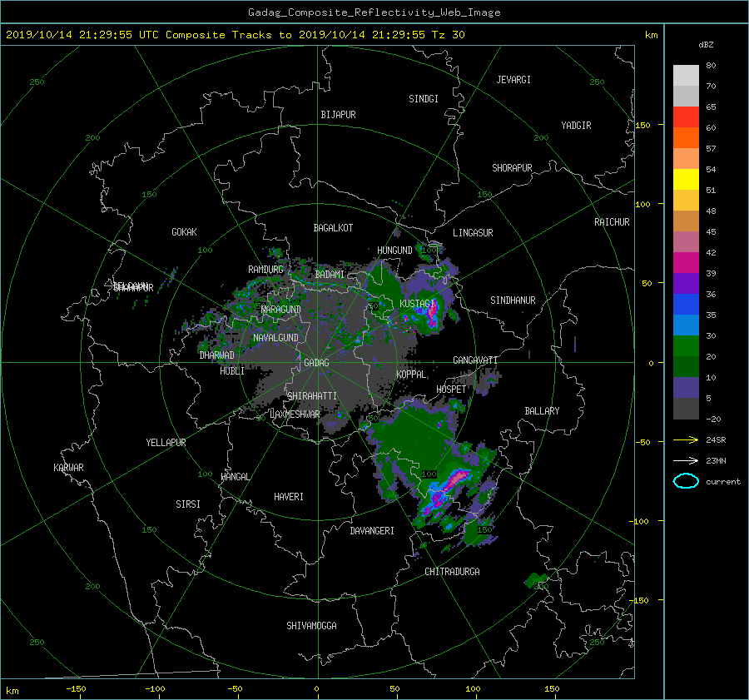Click the small green echo southeast near 200 ring
This screenshot has width=749, height=700.
tap(537, 580)
